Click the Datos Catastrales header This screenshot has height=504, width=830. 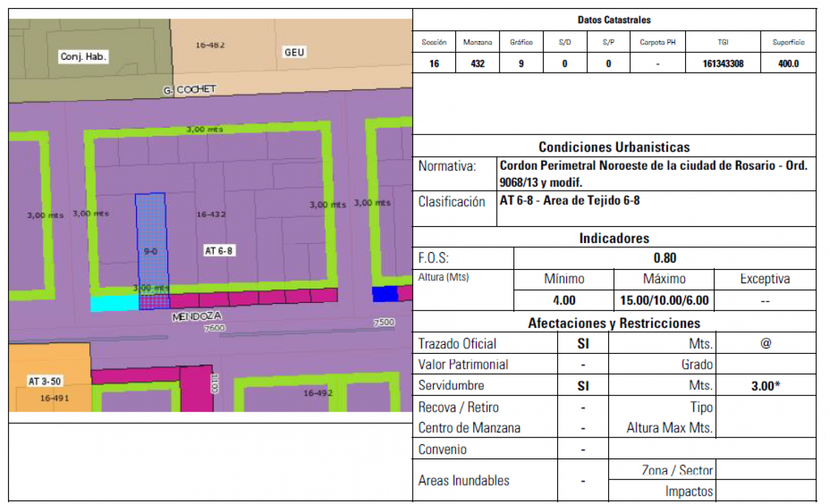pos(614,20)
